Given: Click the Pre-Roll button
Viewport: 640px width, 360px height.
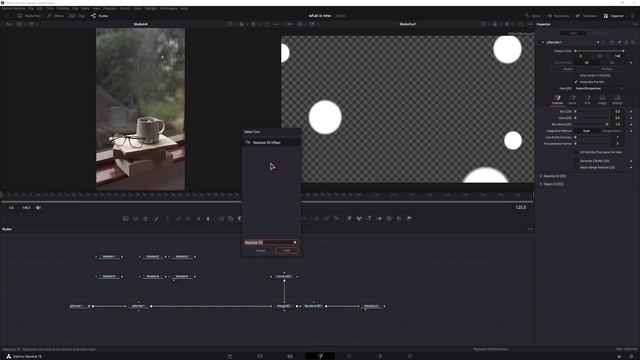Looking at the screenshot, I should 607,69.
